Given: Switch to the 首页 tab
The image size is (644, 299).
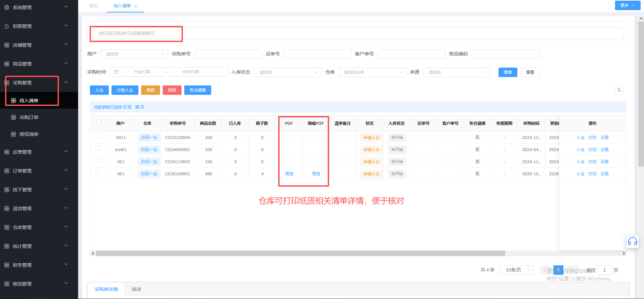Looking at the screenshot, I should [94, 6].
